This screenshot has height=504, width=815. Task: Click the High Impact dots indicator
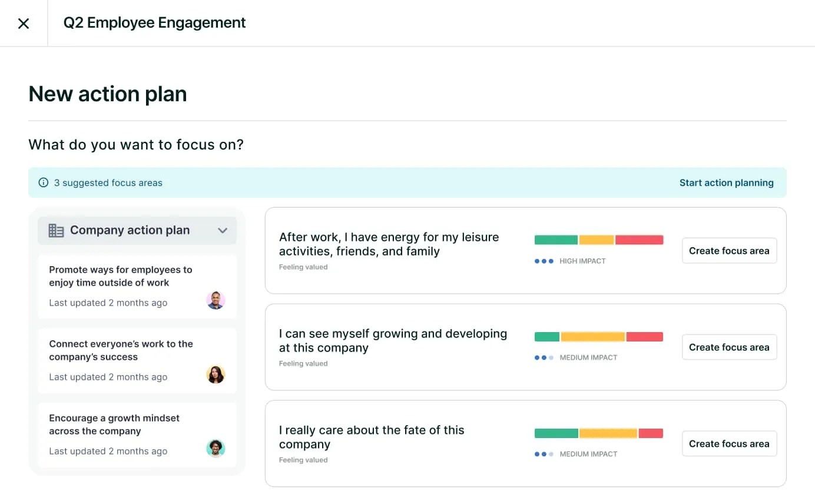point(544,261)
